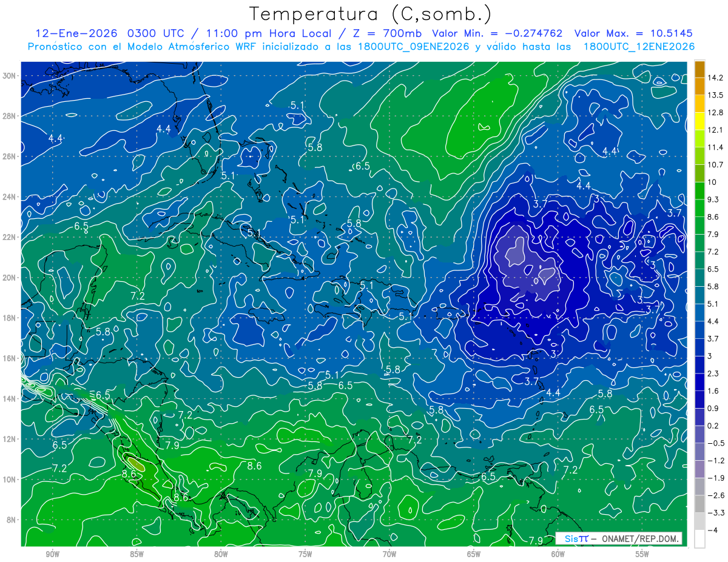Click the -4 value on the color scale
This screenshot has height=562, width=728.
coord(713,530)
